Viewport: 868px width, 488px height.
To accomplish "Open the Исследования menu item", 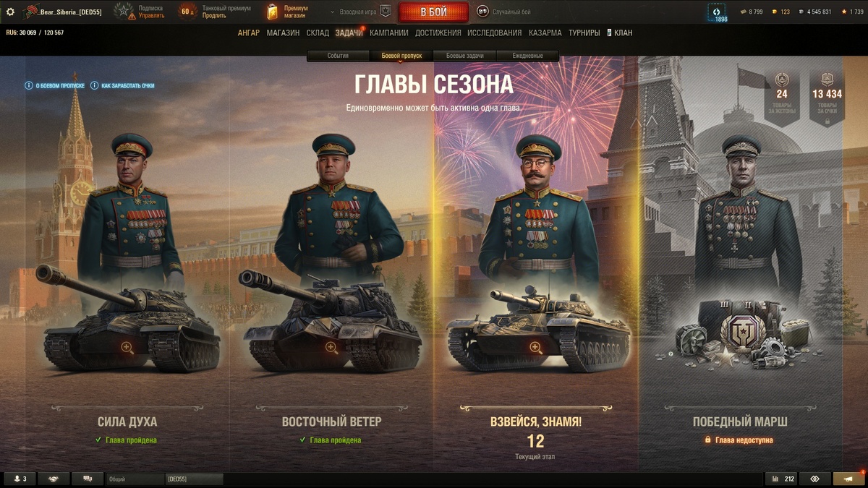I will click(x=494, y=33).
